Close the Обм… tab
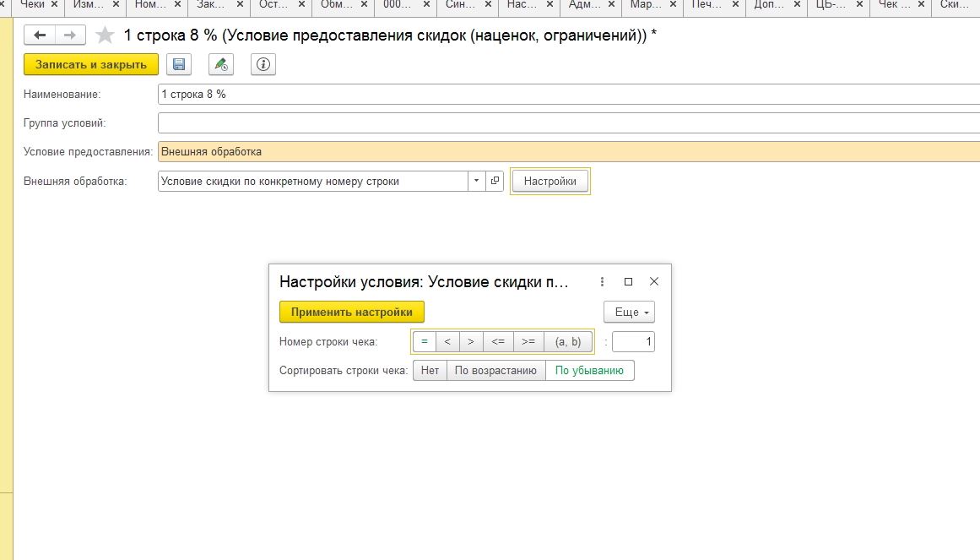Image resolution: width=980 pixels, height=560 pixels. 364,4
